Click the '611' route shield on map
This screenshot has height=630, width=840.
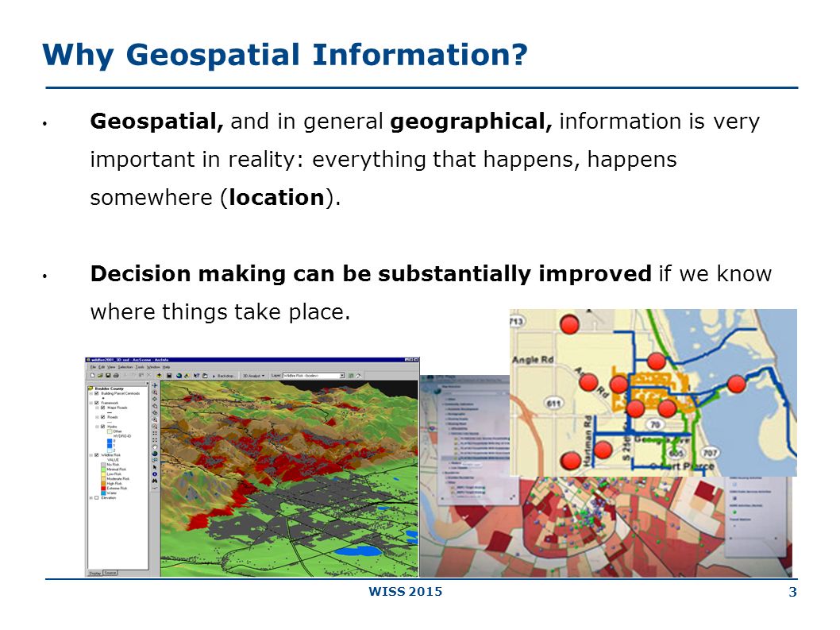pyautogui.click(x=553, y=403)
